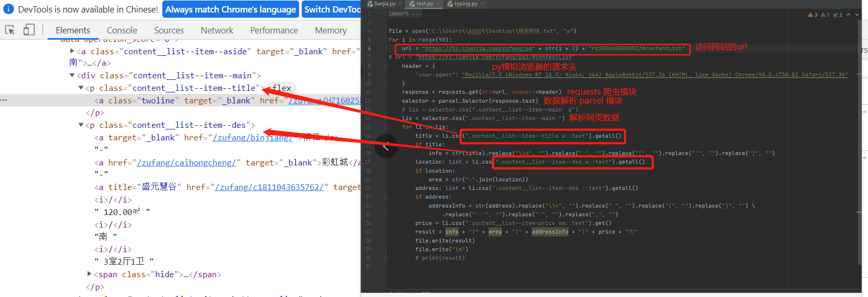This screenshot has height=297, width=868.
Task: Close the typing.py editor tab
Action: 482,4
